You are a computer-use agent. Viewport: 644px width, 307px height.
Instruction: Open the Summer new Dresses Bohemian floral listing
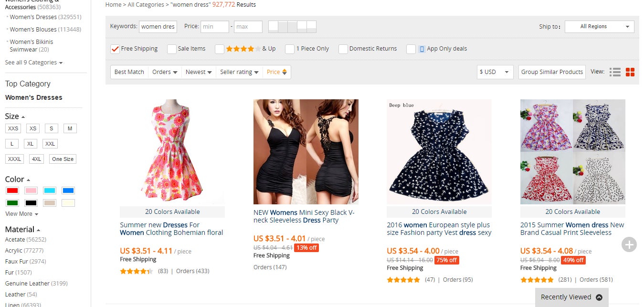[171, 229]
